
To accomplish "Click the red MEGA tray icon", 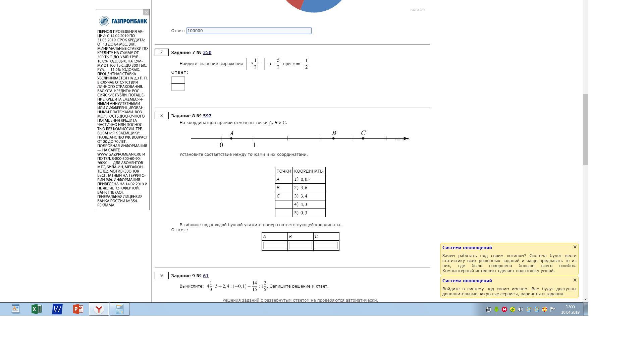I will point(504,309).
